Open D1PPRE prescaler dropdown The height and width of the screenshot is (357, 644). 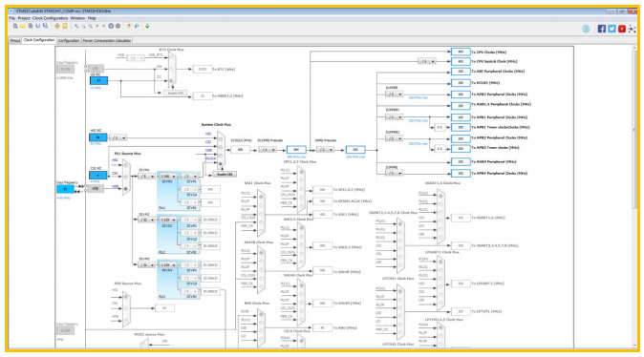point(394,94)
